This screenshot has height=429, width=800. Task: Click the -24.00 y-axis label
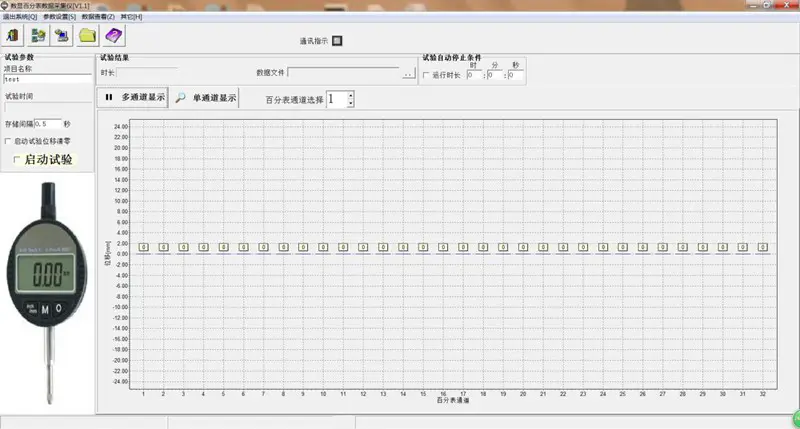[x=120, y=382]
